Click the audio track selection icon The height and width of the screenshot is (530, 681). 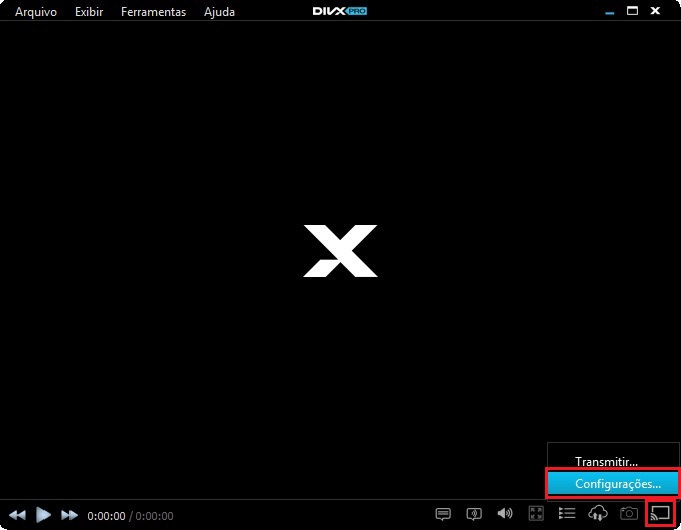pyautogui.click(x=474, y=514)
